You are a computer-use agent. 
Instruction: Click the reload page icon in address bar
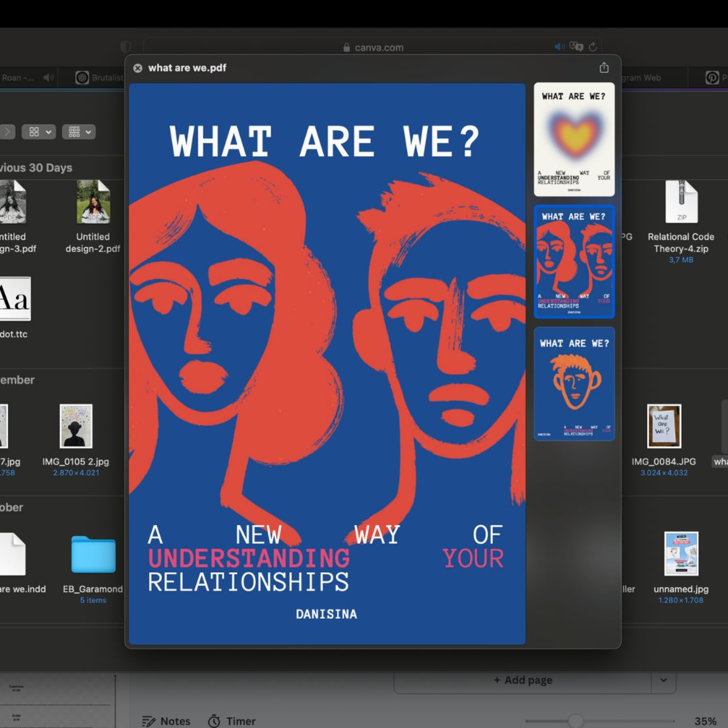tap(593, 47)
